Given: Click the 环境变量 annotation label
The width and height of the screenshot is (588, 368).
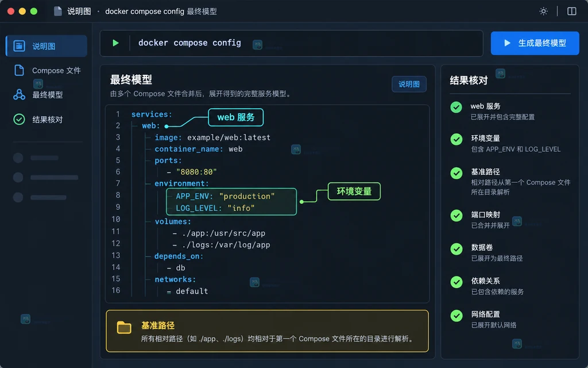Looking at the screenshot, I should (354, 191).
